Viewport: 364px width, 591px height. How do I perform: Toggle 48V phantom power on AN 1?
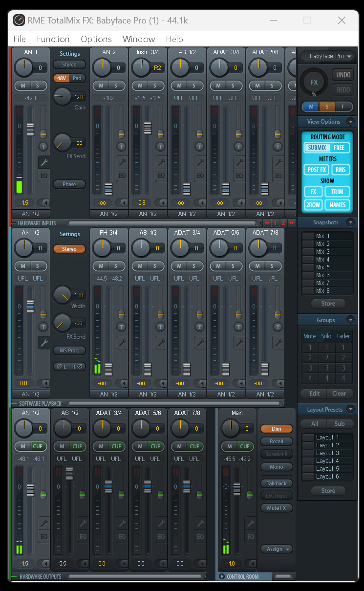click(62, 78)
